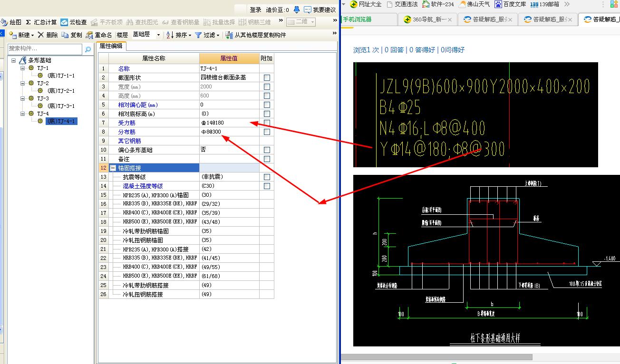Click 查找图元 find element icon
Screen dimensions: 620x364
130,22
